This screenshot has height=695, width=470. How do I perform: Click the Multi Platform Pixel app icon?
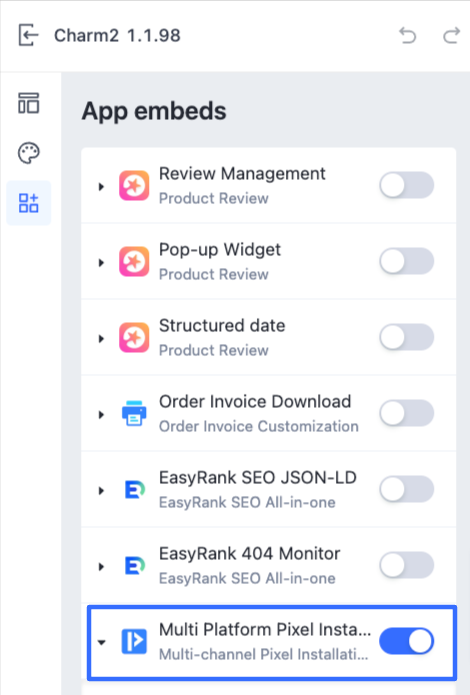click(134, 641)
